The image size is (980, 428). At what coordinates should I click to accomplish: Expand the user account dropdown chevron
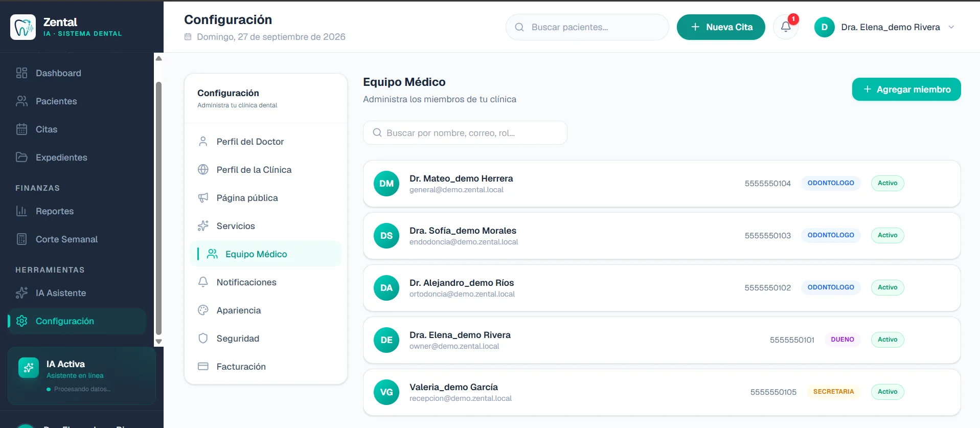pos(951,27)
